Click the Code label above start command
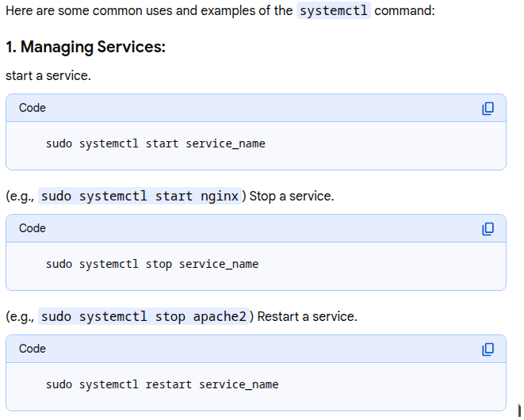The image size is (524, 420). coord(33,108)
